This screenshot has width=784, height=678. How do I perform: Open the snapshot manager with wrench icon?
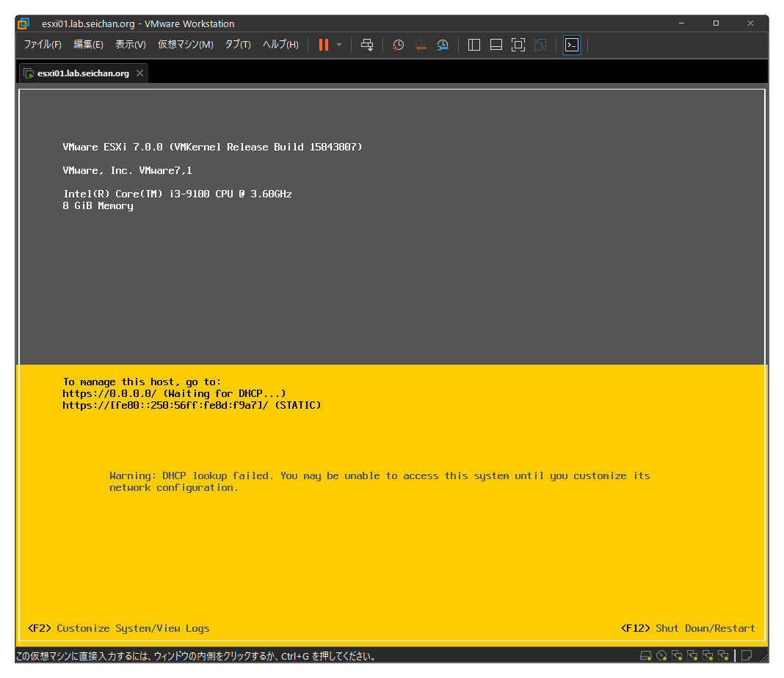[x=443, y=45]
